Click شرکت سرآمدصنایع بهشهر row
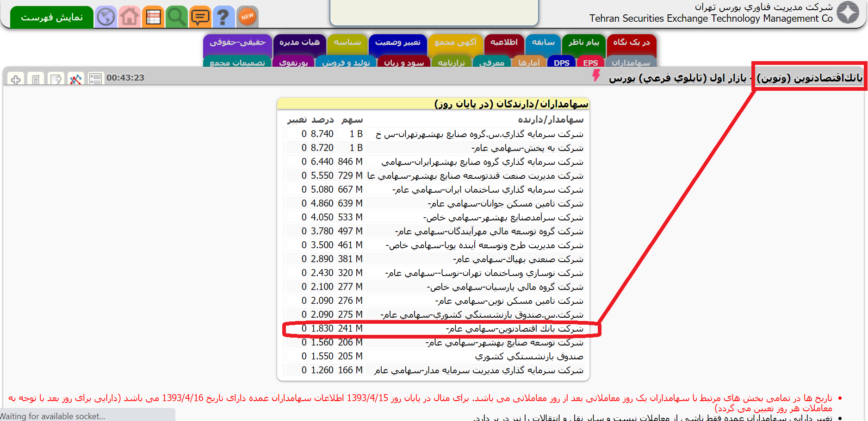This screenshot has width=868, height=421. pos(433,217)
